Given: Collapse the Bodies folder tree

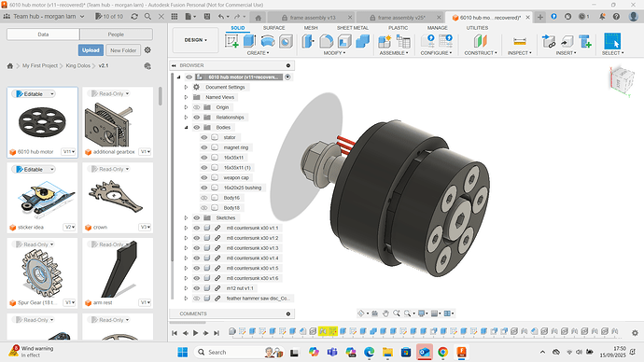Looking at the screenshot, I should [x=186, y=127].
